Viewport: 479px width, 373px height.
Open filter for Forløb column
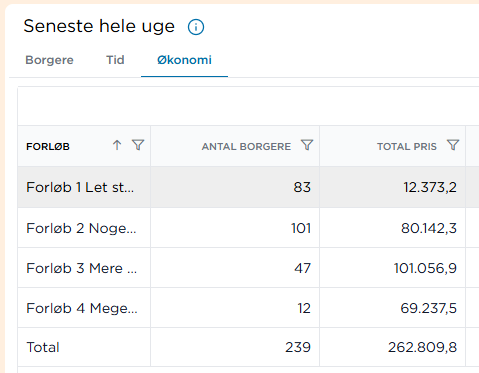138,145
